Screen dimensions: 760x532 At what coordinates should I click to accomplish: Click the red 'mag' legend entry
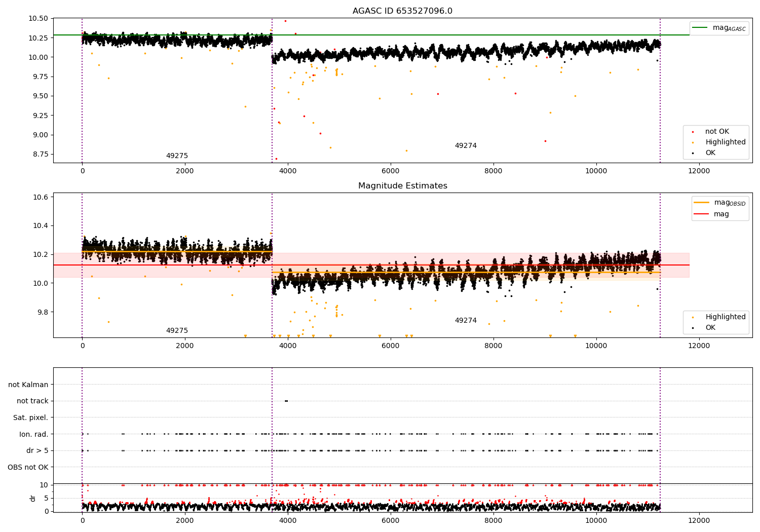[711, 214]
